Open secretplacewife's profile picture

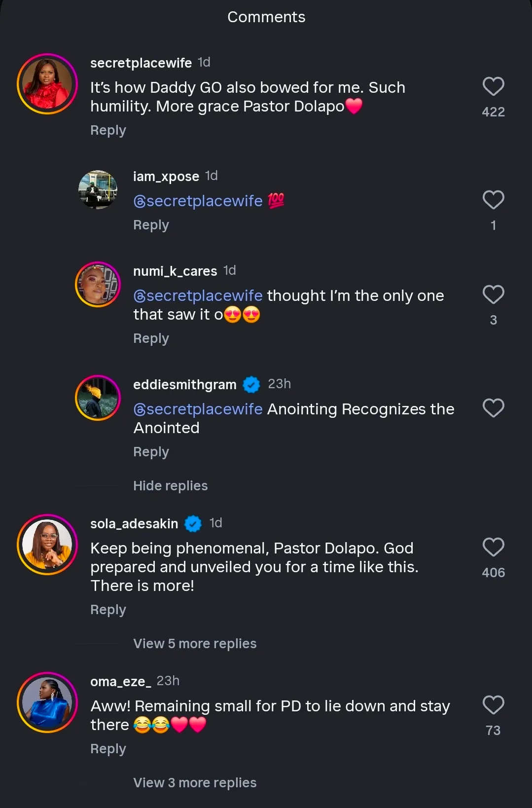pos(47,84)
